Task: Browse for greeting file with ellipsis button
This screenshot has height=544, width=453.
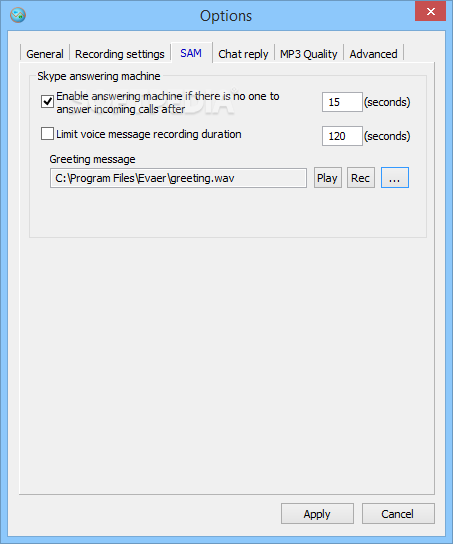Action: tap(395, 178)
